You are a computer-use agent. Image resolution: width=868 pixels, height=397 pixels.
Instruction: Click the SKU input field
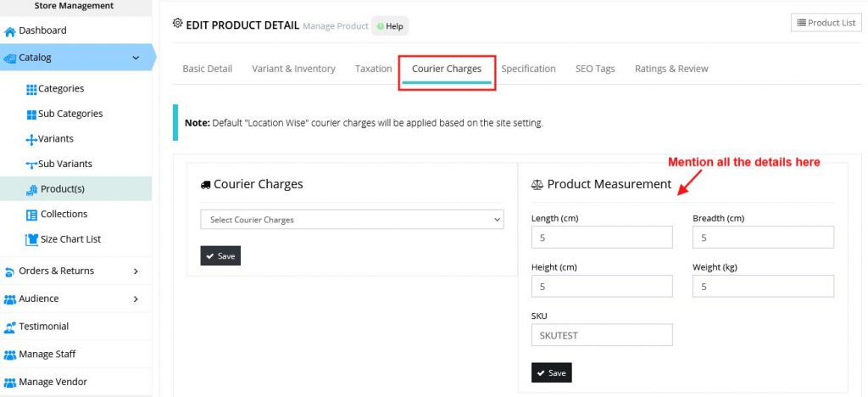(x=602, y=335)
